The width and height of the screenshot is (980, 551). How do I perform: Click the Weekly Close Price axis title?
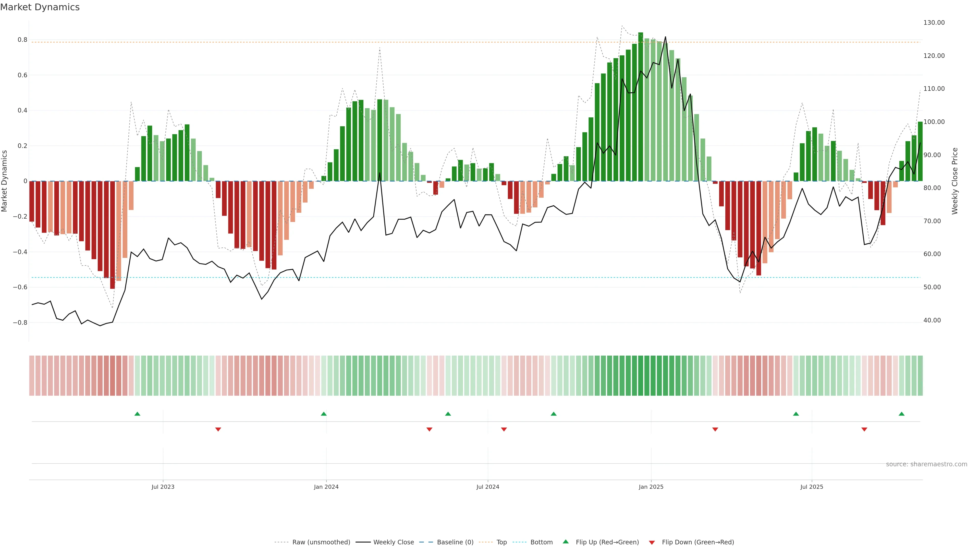[955, 181]
